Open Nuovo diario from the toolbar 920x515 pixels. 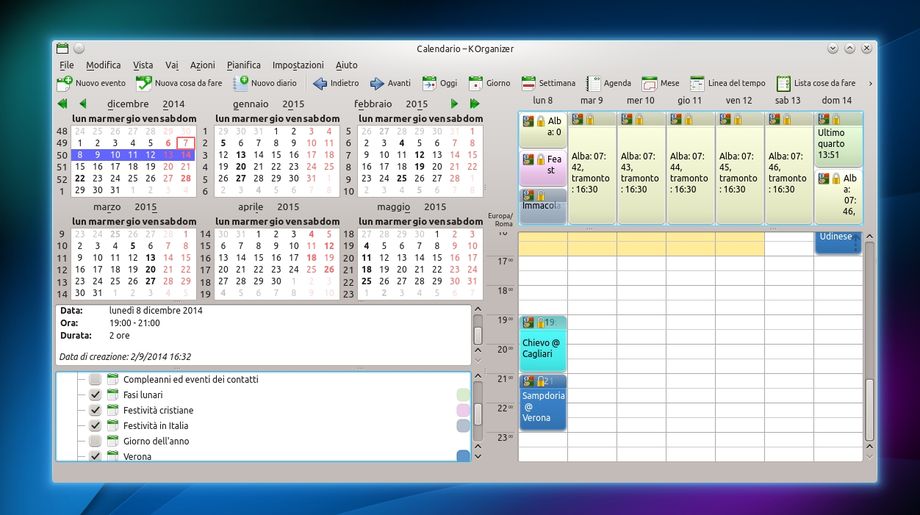241,84
